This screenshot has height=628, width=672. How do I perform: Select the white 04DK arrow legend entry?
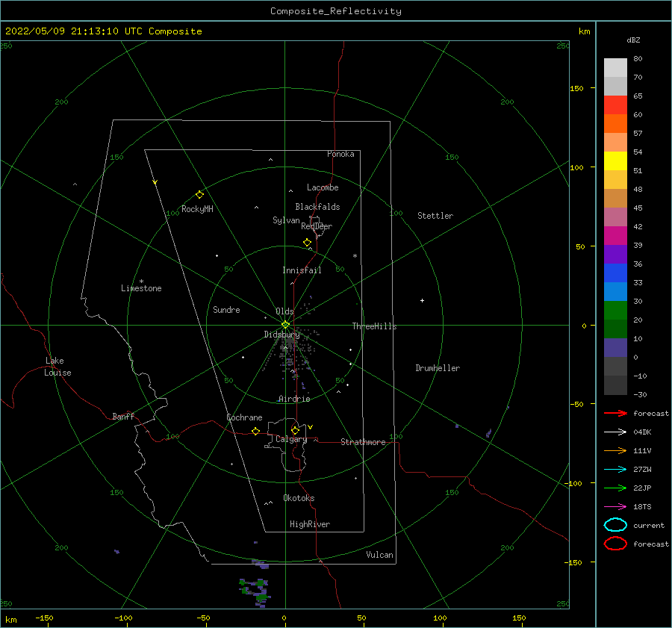[x=615, y=432]
